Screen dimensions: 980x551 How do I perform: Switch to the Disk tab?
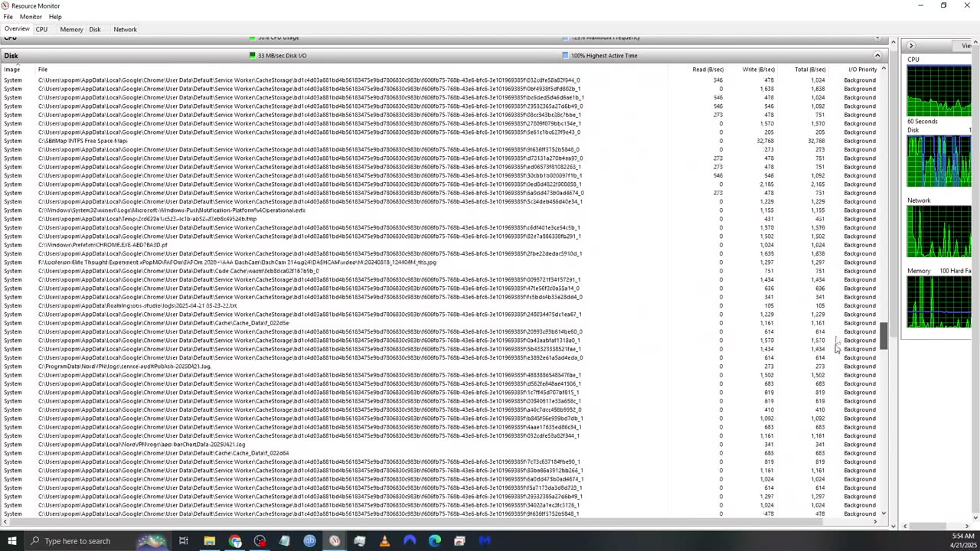tap(95, 29)
